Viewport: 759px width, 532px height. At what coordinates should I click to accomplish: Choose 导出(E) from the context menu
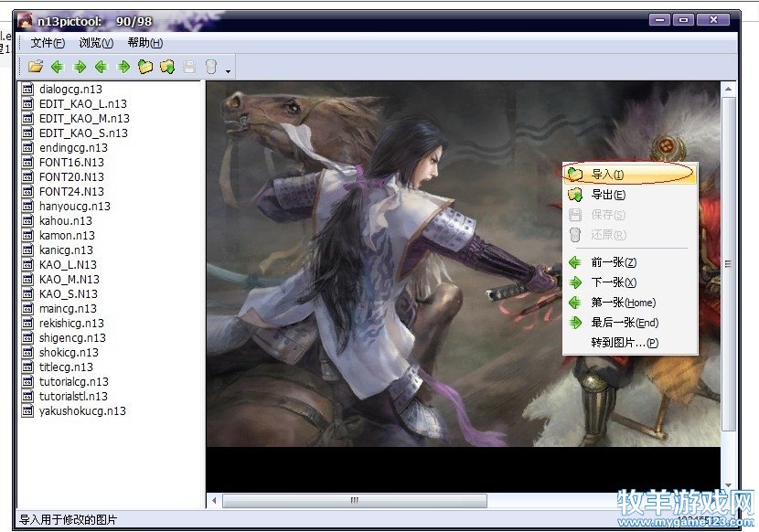point(630,195)
